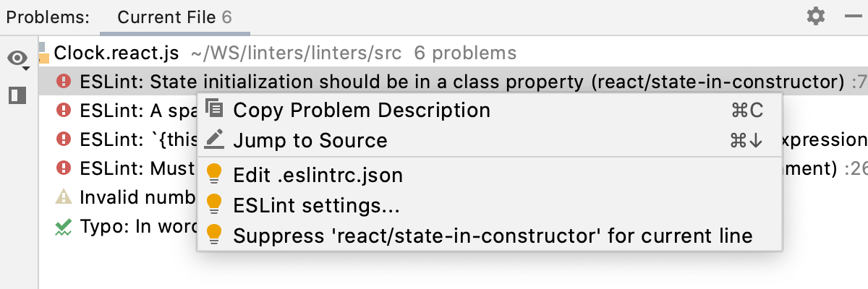868x289 pixels.
Task: Toggle the eye view options icon
Action: (17, 59)
